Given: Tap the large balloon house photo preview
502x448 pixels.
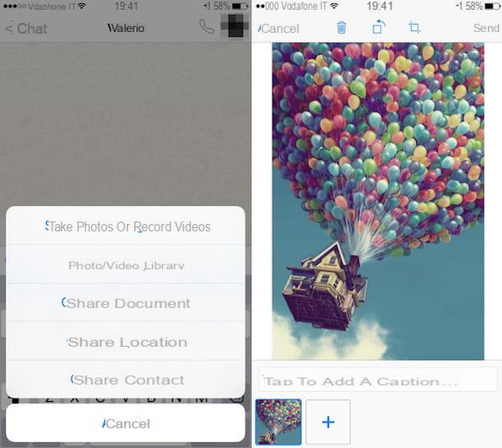Looking at the screenshot, I should [378, 201].
